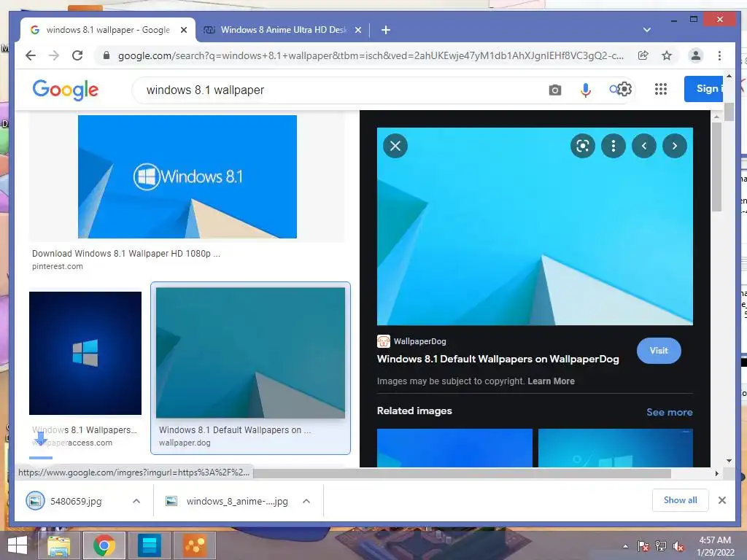Open orange app icon in taskbar
The height and width of the screenshot is (560, 747).
(x=195, y=545)
